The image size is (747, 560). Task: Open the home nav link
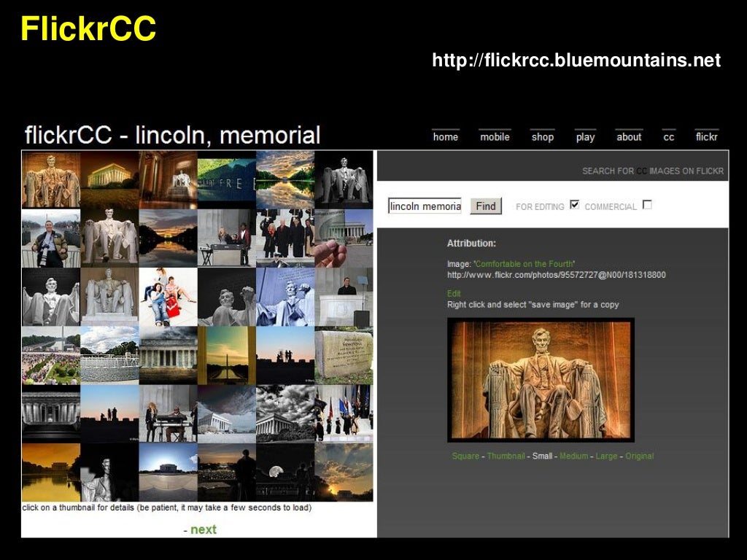446,137
